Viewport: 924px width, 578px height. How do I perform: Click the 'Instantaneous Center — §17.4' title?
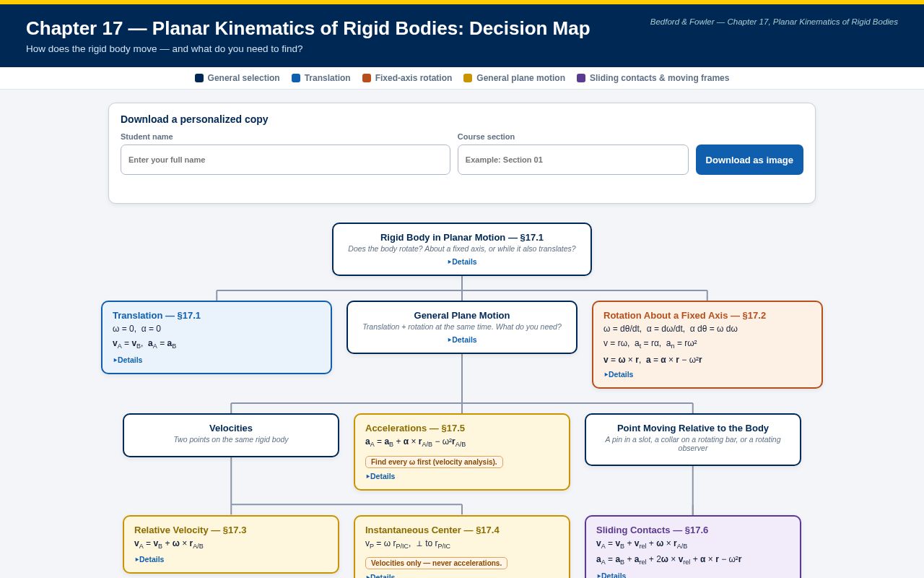tap(432, 530)
